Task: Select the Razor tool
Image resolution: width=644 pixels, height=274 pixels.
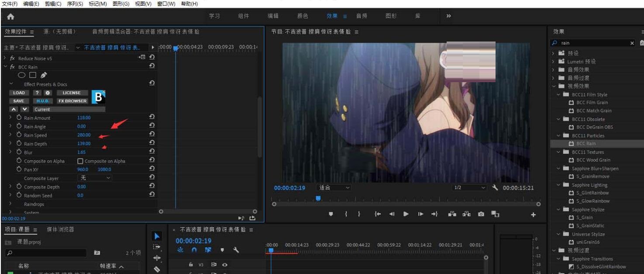Action: 157,269
